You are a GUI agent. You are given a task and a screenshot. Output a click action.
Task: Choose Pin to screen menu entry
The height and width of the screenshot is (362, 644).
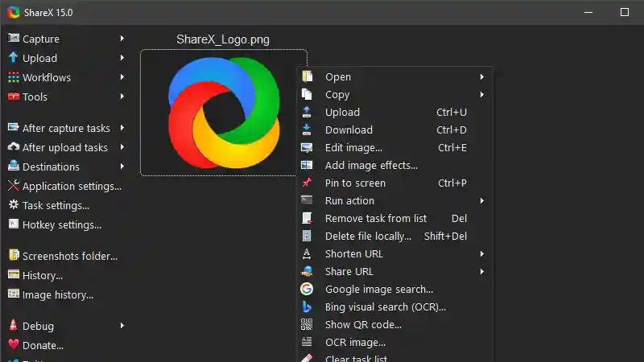coord(394,183)
